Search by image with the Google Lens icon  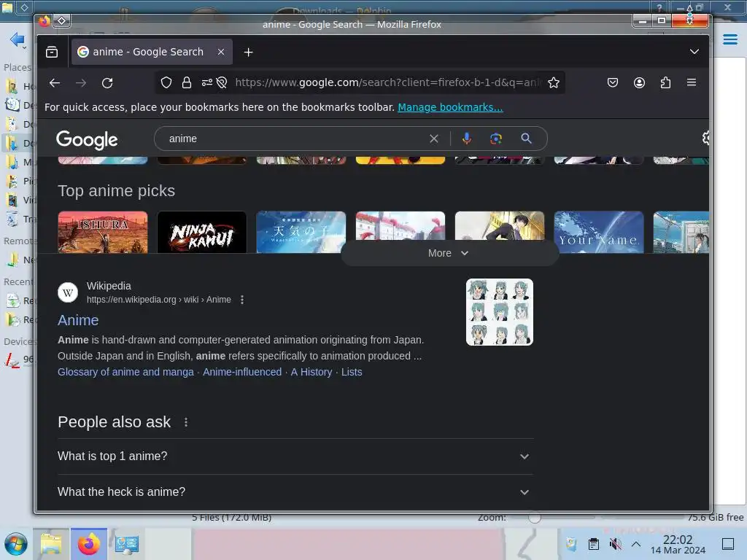[495, 139]
